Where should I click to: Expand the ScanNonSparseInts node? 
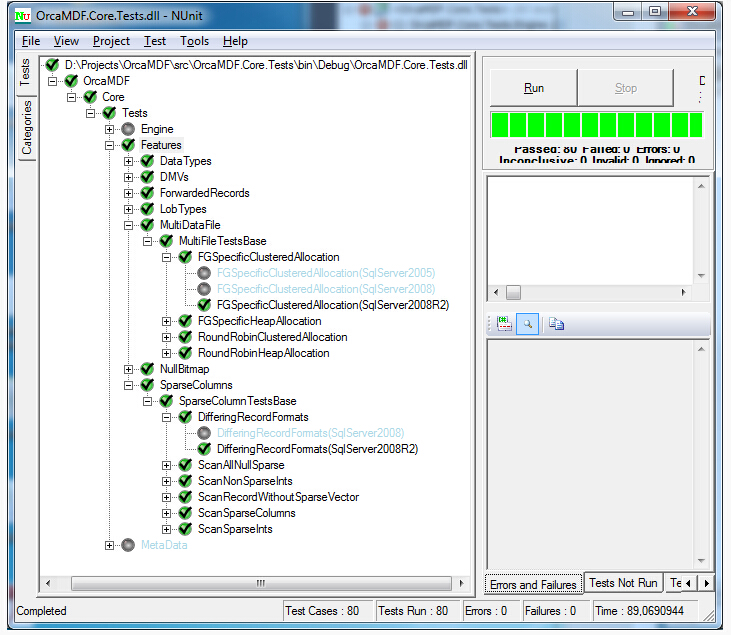tap(166, 481)
